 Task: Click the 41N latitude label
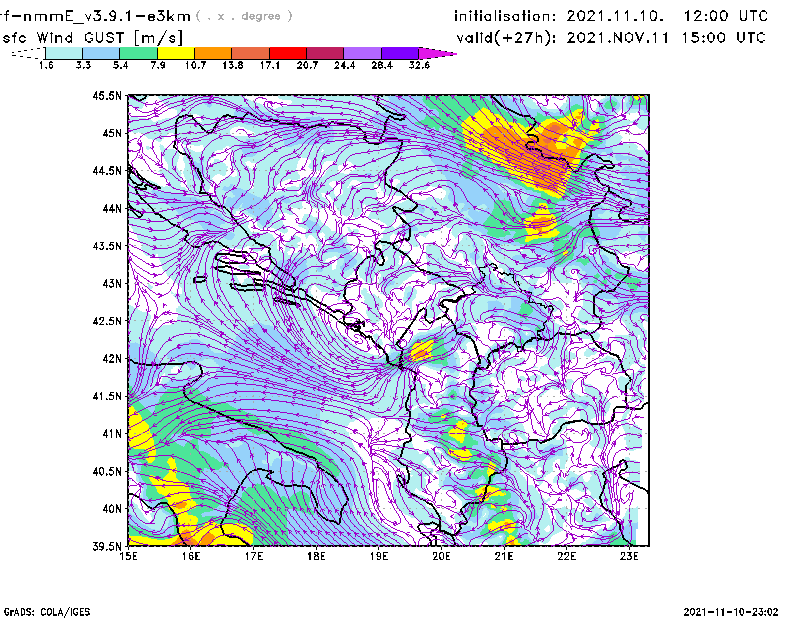coord(112,434)
